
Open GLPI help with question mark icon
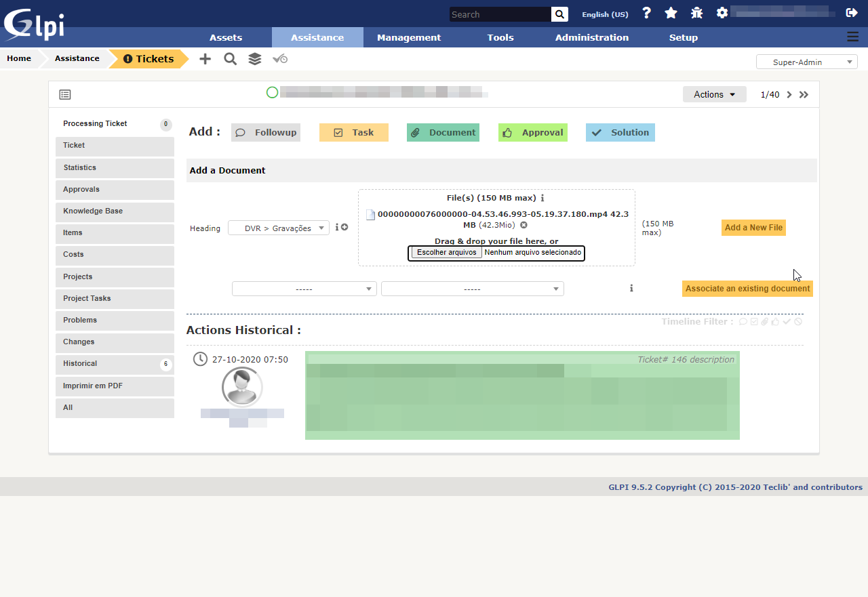(646, 12)
